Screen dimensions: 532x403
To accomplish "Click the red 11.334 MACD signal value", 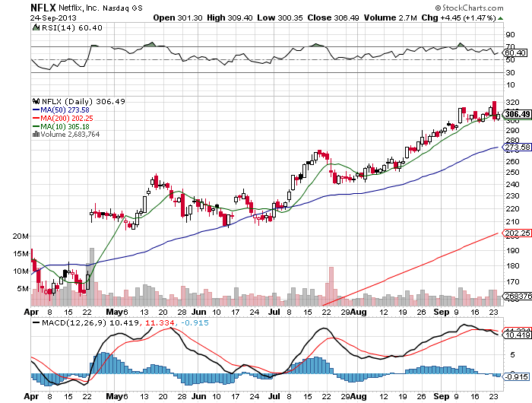I will tap(160, 322).
